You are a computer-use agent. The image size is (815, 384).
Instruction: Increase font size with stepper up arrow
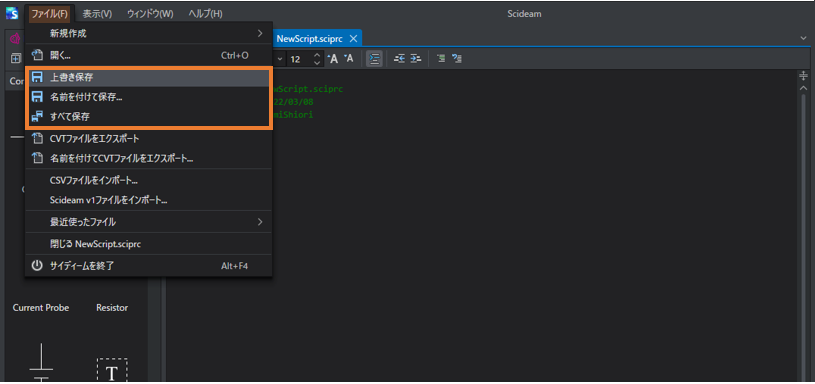tap(318, 55)
